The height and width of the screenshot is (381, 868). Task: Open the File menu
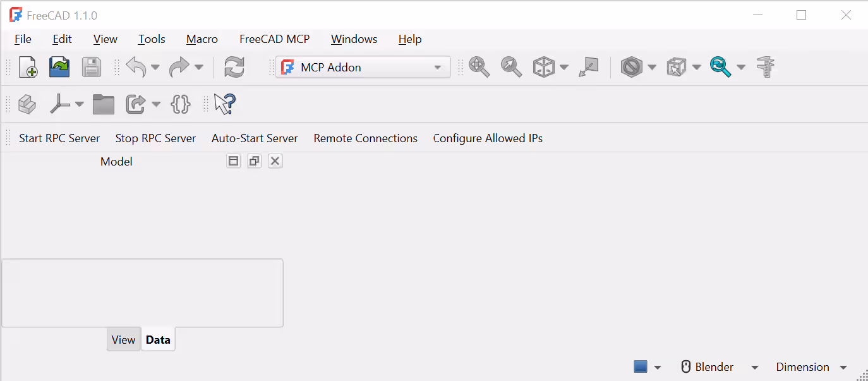click(x=23, y=39)
